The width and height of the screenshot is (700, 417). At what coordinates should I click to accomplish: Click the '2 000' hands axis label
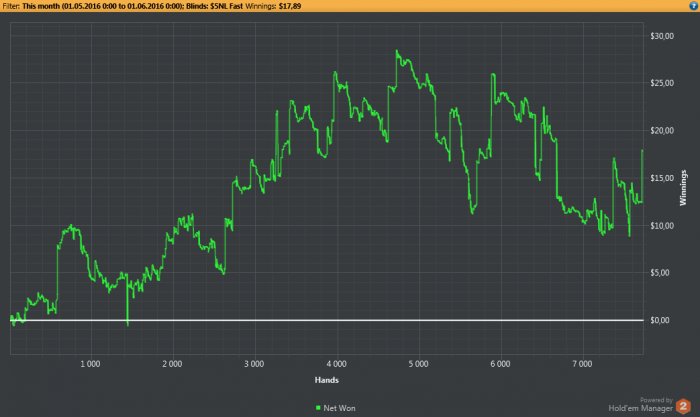point(172,364)
